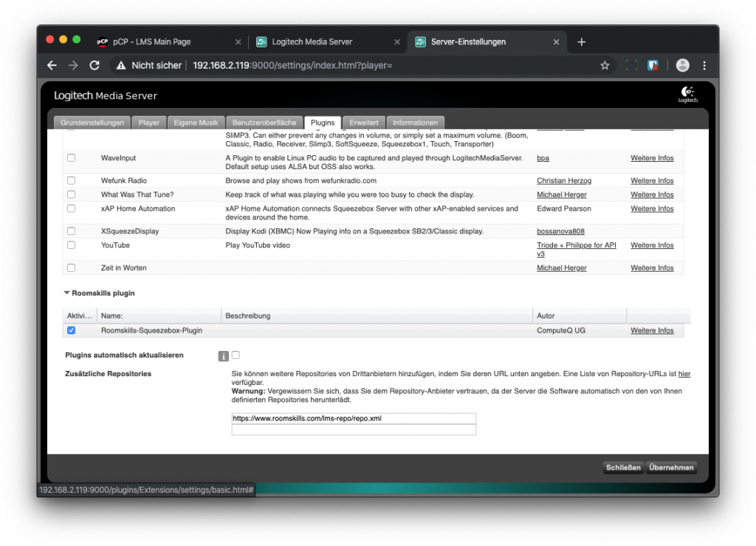Open Weitere Infos for xAP Home Automation
756x546 pixels.
[652, 209]
